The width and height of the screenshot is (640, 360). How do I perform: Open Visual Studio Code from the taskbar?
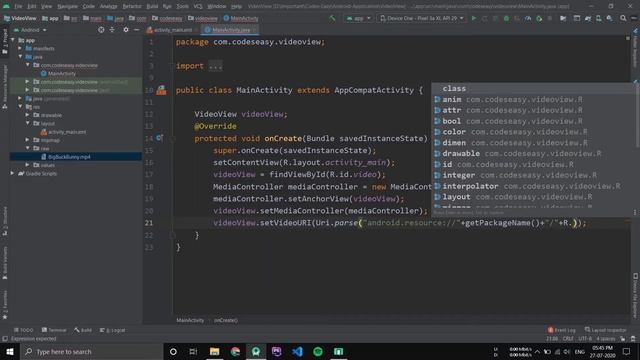pyautogui.click(x=297, y=351)
